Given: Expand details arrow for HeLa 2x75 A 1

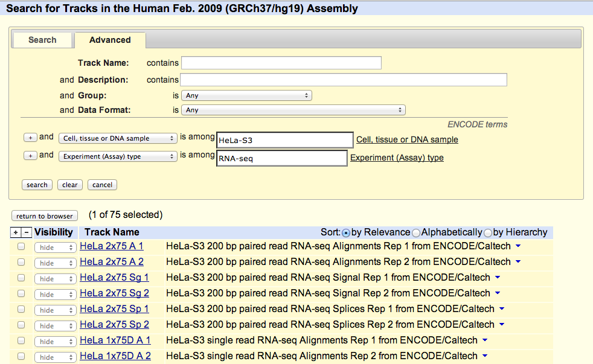Looking at the screenshot, I should (x=518, y=246).
